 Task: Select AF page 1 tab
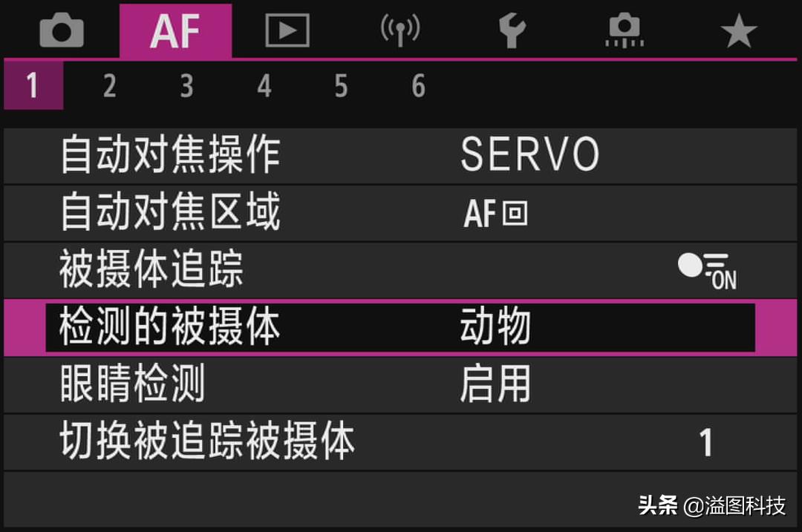[x=33, y=87]
